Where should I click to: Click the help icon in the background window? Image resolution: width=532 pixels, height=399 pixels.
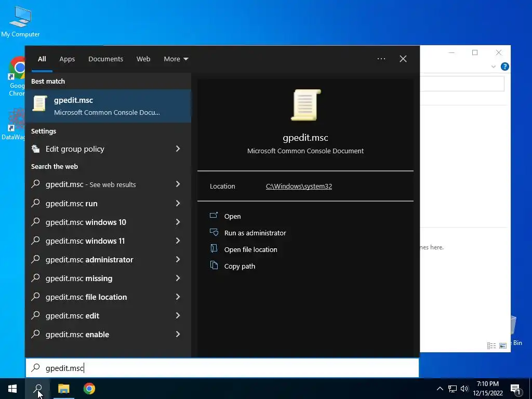point(505,66)
